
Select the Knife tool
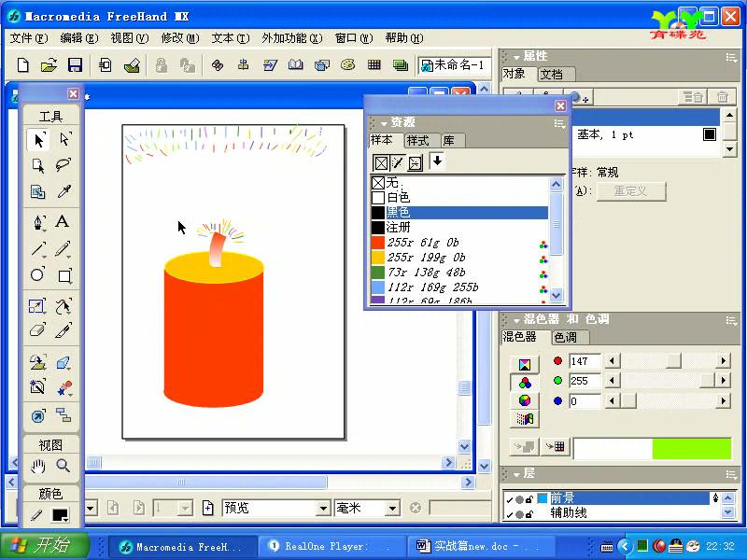coord(63,330)
